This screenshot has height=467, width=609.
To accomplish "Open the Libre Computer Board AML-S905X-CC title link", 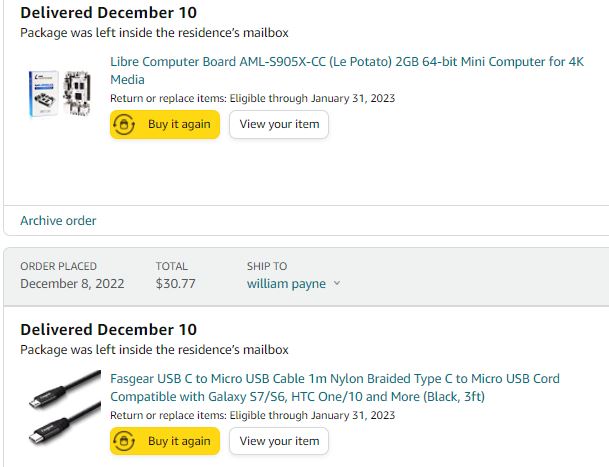I will [x=347, y=70].
